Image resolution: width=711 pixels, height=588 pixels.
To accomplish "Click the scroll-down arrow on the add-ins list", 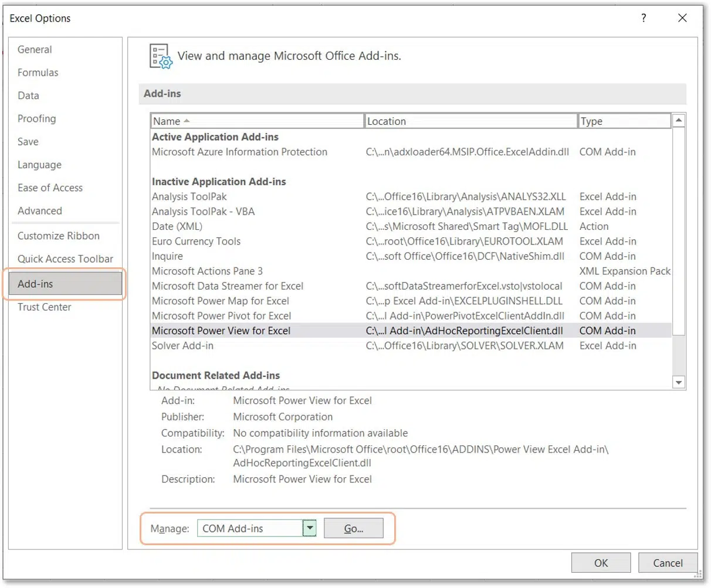I will pyautogui.click(x=678, y=382).
